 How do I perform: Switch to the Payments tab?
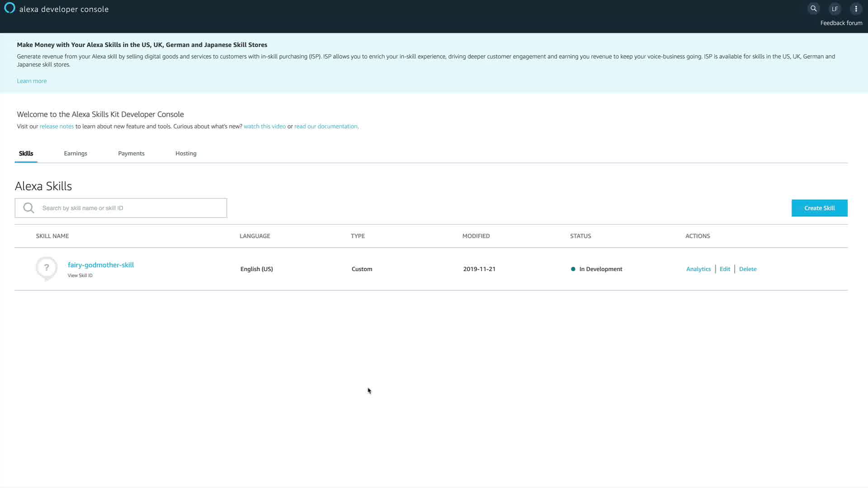(131, 154)
